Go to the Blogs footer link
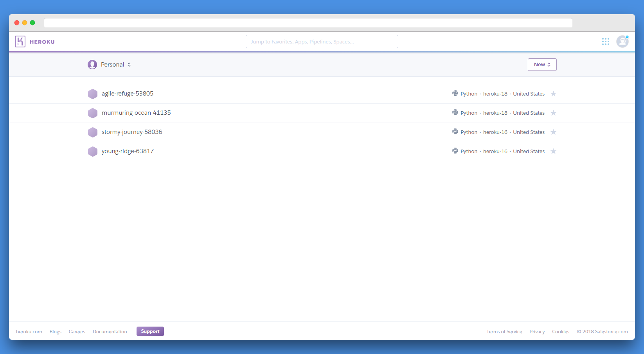Image resolution: width=644 pixels, height=354 pixels. click(55, 332)
